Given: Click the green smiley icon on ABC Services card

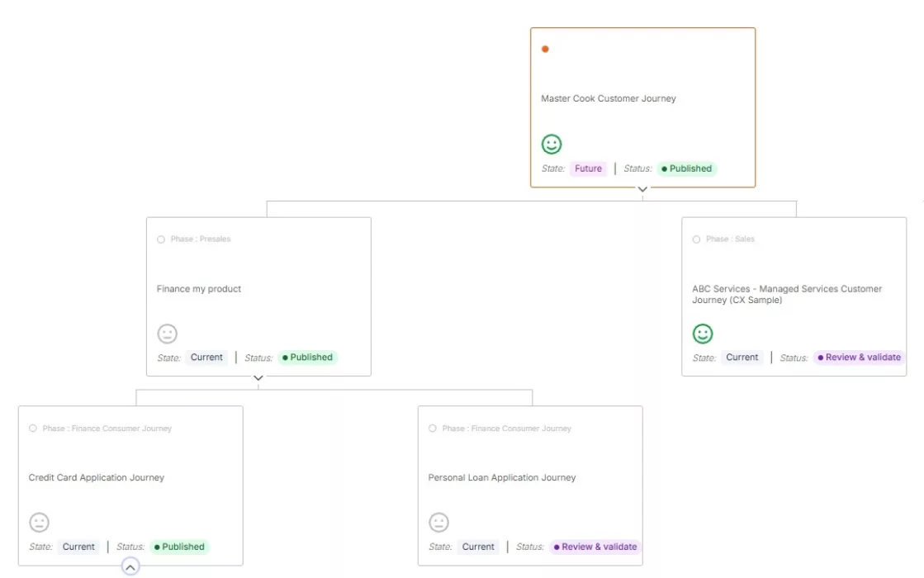Looking at the screenshot, I should pyautogui.click(x=703, y=334).
